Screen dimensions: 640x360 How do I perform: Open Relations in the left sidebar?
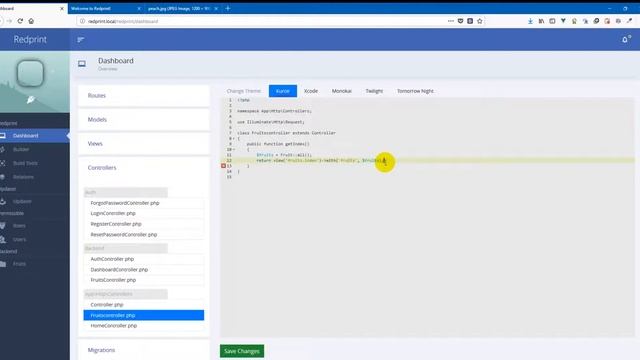pos(23,177)
